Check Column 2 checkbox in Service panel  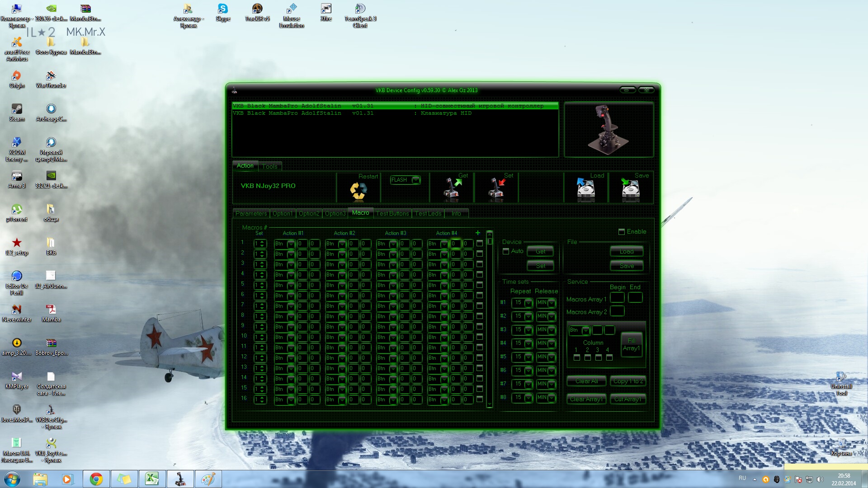tap(588, 357)
